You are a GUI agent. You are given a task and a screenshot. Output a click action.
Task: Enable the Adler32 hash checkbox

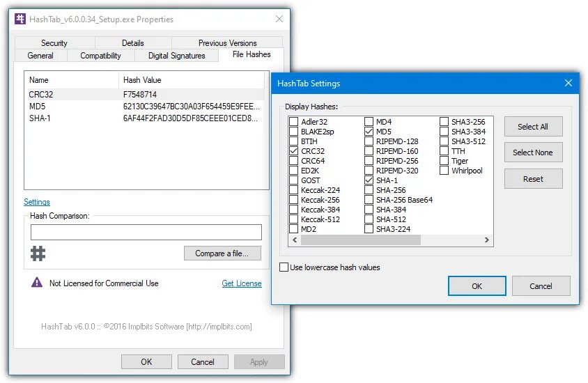pyautogui.click(x=293, y=121)
